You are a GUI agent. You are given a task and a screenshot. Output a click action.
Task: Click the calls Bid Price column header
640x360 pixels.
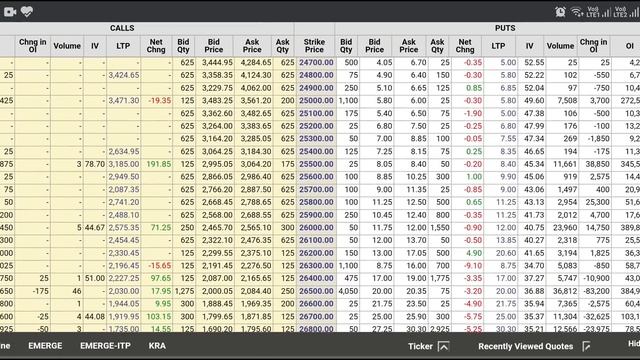(x=213, y=46)
